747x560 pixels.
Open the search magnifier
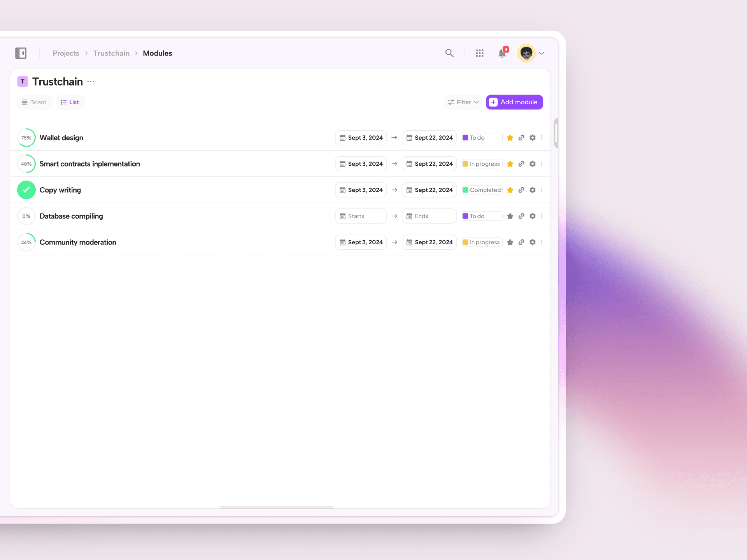tap(449, 53)
